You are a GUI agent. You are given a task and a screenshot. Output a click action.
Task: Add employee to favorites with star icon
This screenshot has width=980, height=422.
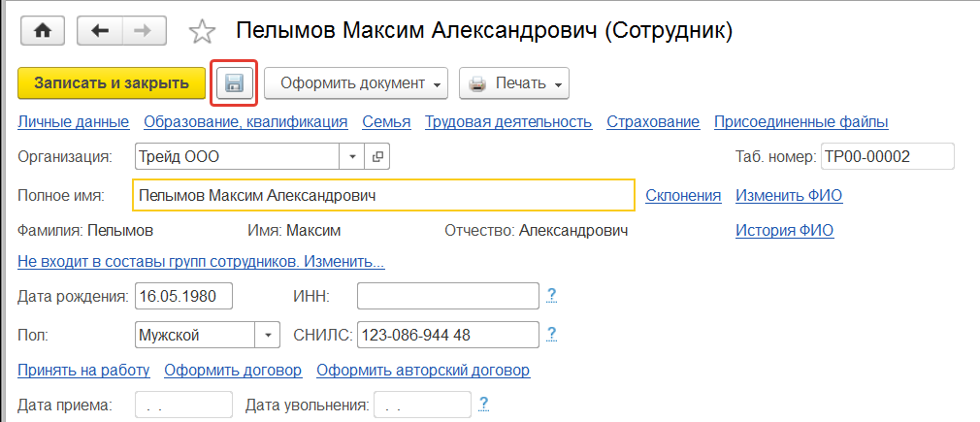(202, 32)
